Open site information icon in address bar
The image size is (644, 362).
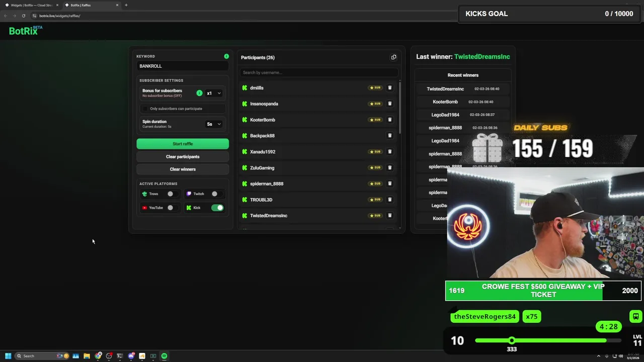point(34,16)
